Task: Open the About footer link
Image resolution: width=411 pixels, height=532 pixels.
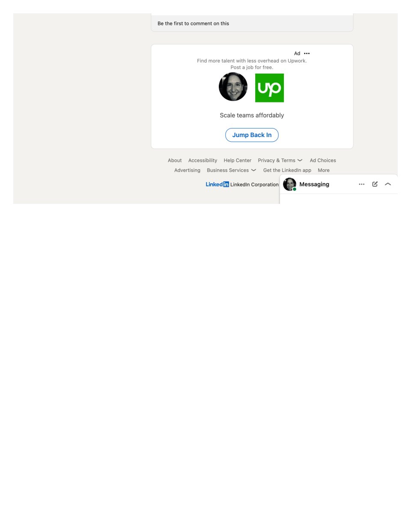Action: click(175, 160)
